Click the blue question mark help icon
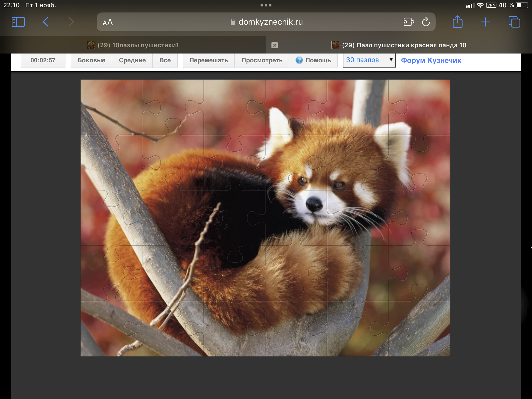 [299, 60]
